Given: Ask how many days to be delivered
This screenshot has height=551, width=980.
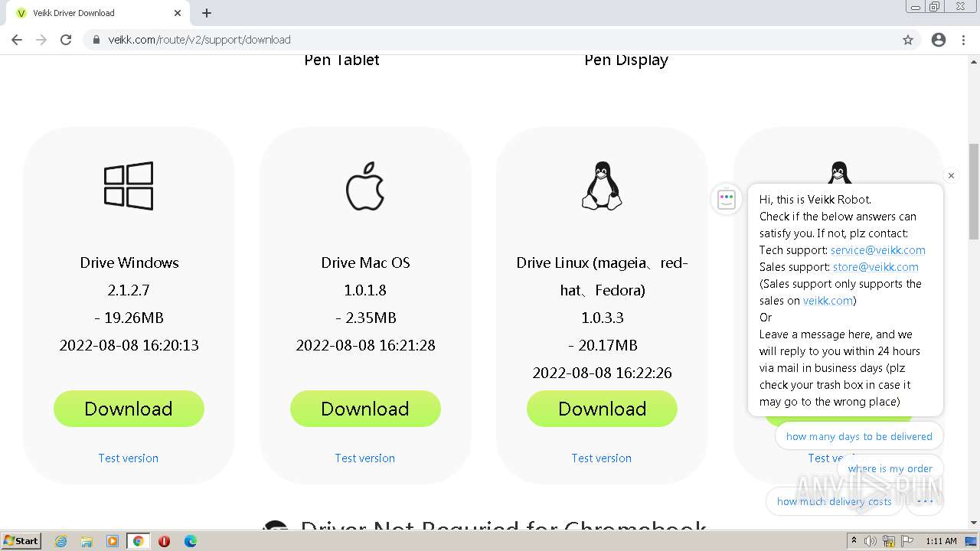Looking at the screenshot, I should tap(859, 436).
